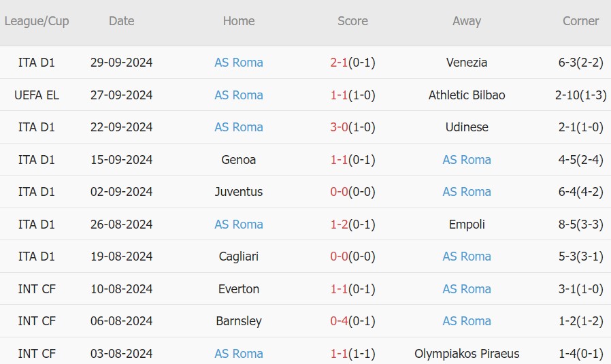Viewport: 611px width, 364px height.
Task: Click Juventus home team name
Action: 239,192
